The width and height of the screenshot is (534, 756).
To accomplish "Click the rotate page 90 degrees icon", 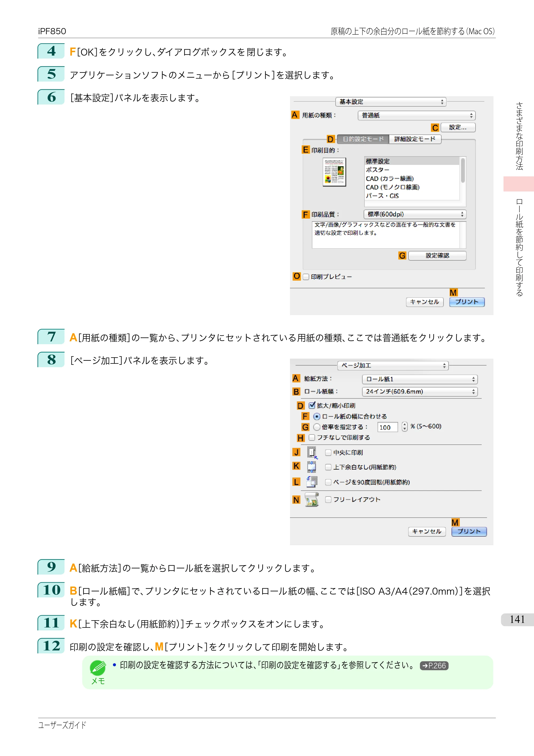I will (312, 482).
